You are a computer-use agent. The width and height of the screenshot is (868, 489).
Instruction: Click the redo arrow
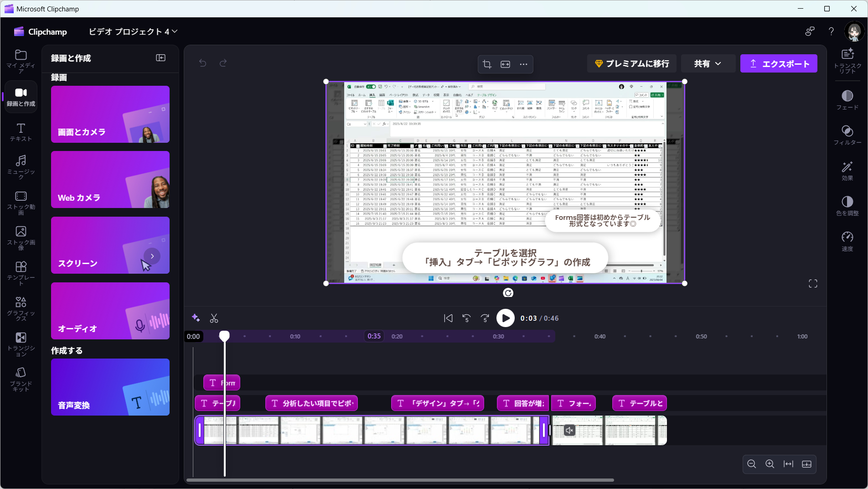click(223, 63)
